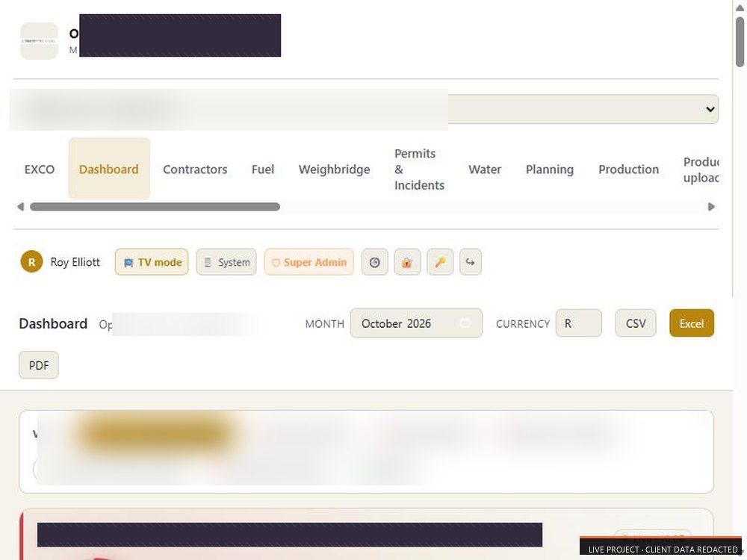Click the company logo thumbnail

coord(39,41)
